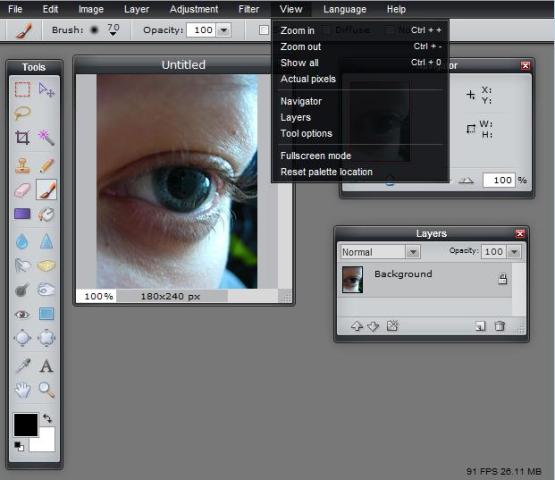555x480 pixels.
Task: Delete the selected layer
Action: (499, 326)
